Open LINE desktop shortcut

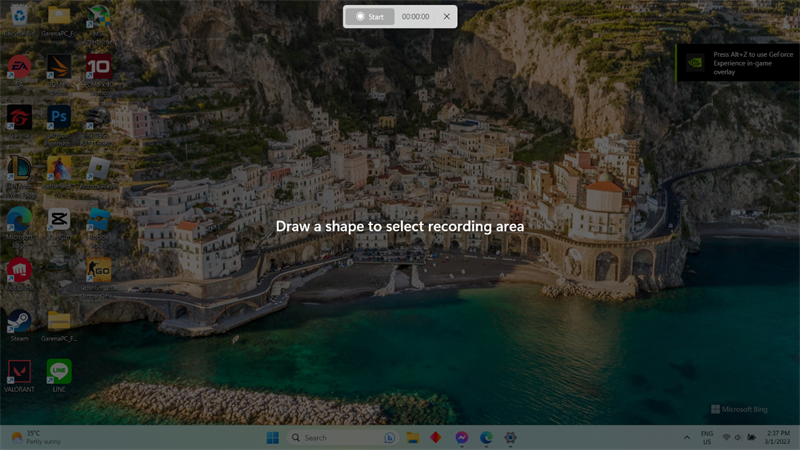59,376
